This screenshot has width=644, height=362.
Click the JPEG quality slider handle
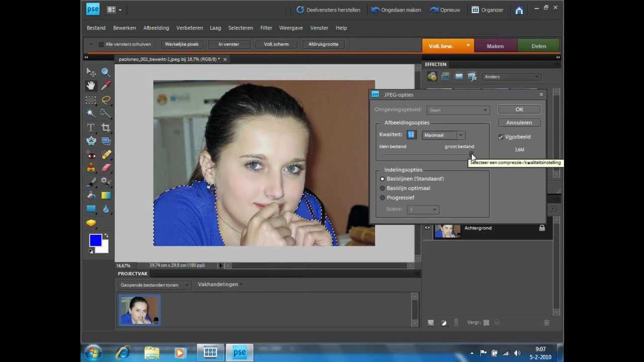coord(471,154)
